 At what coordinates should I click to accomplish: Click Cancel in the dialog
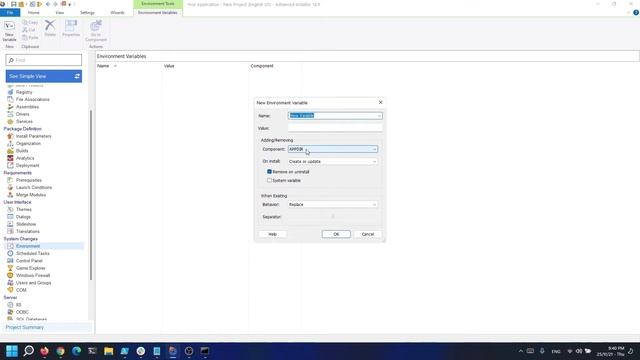[x=368, y=234]
